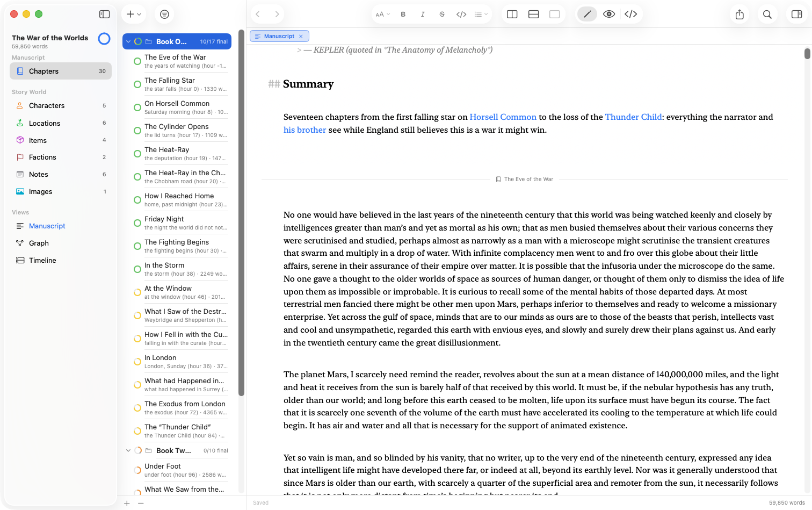812x510 pixels.
Task: Switch to side-by-side split view
Action: [512, 15]
